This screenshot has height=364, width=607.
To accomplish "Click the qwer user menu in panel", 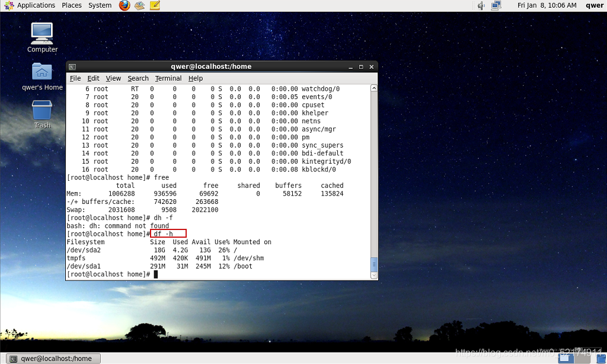I will (x=595, y=5).
